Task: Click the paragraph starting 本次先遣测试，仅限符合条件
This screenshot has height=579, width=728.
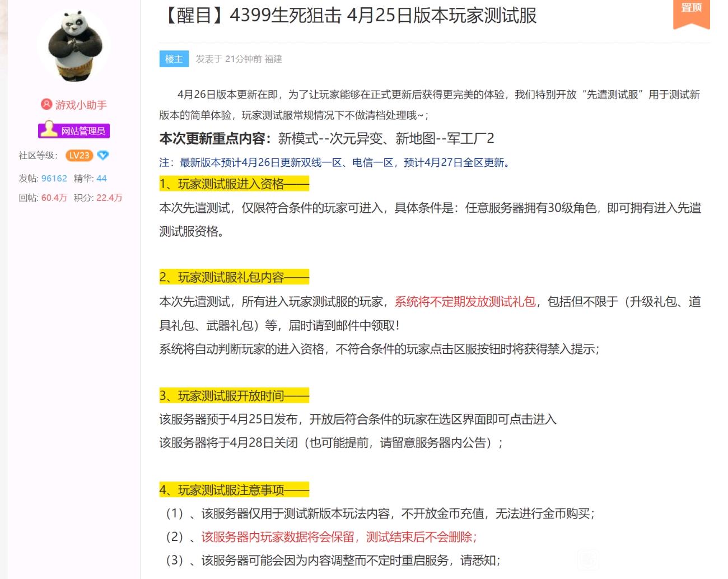Action: pos(430,220)
